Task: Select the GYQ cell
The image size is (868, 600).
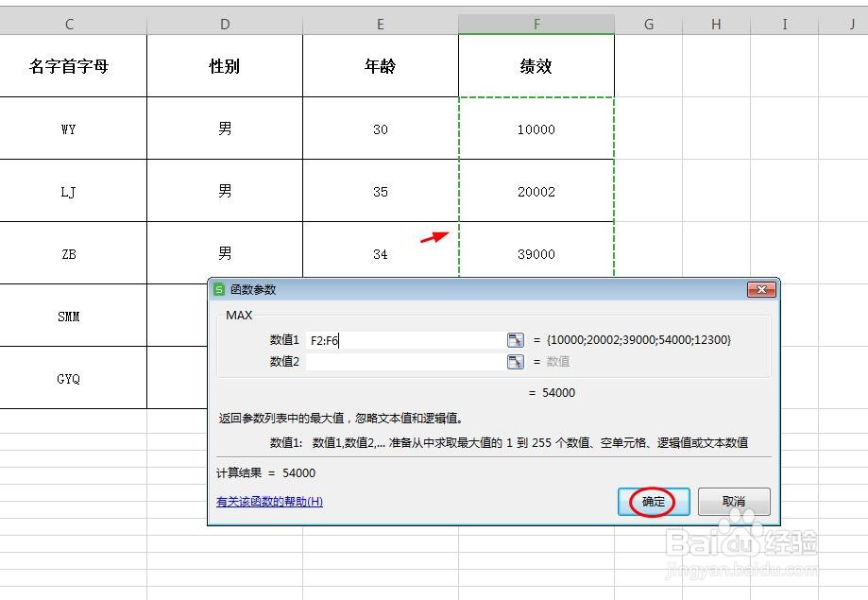Action: coord(68,377)
